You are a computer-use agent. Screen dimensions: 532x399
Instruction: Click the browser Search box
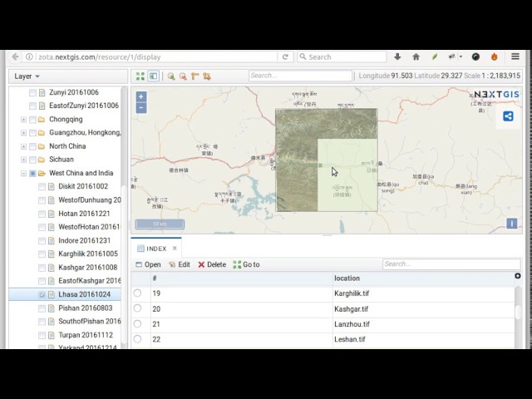pos(342,57)
